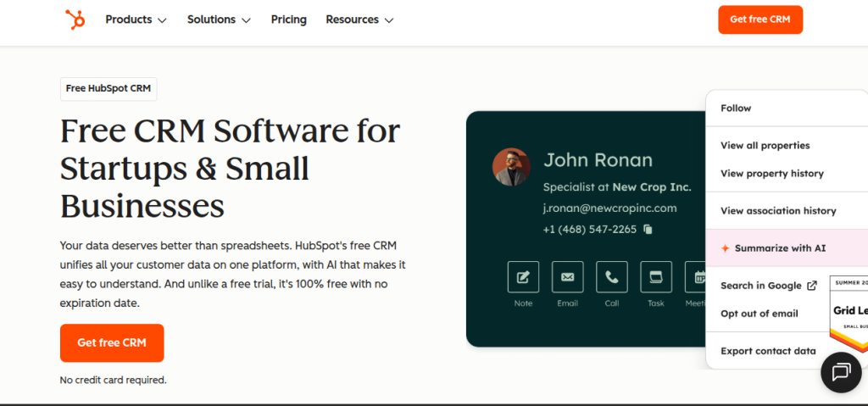The height and width of the screenshot is (406, 868).
Task: Click the phone number +1 (468) 547-2265
Action: (590, 230)
